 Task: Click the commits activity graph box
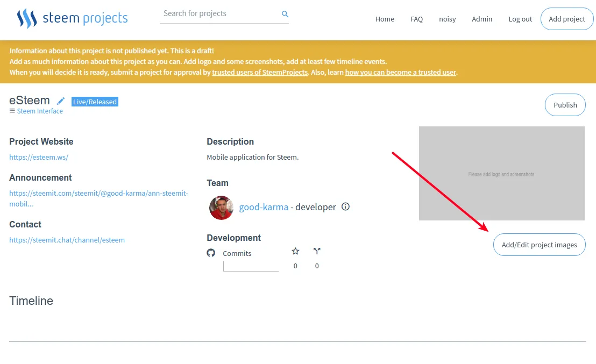click(251, 266)
